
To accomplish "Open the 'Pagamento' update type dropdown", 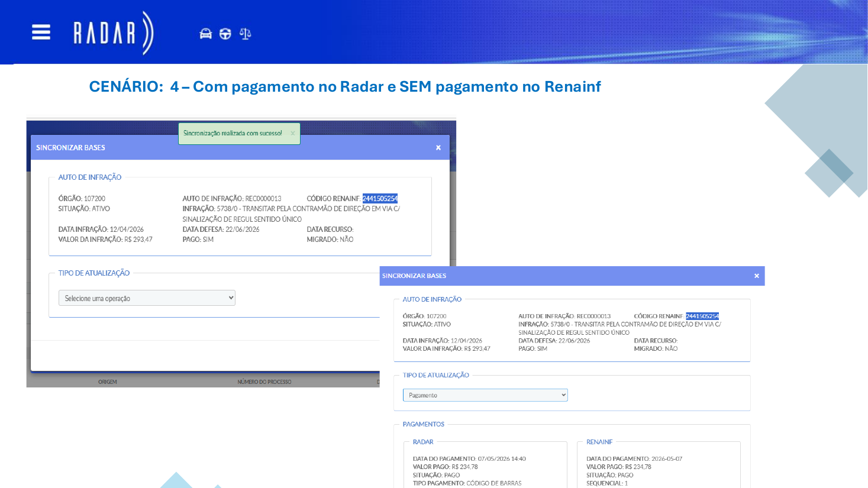I will coord(485,395).
